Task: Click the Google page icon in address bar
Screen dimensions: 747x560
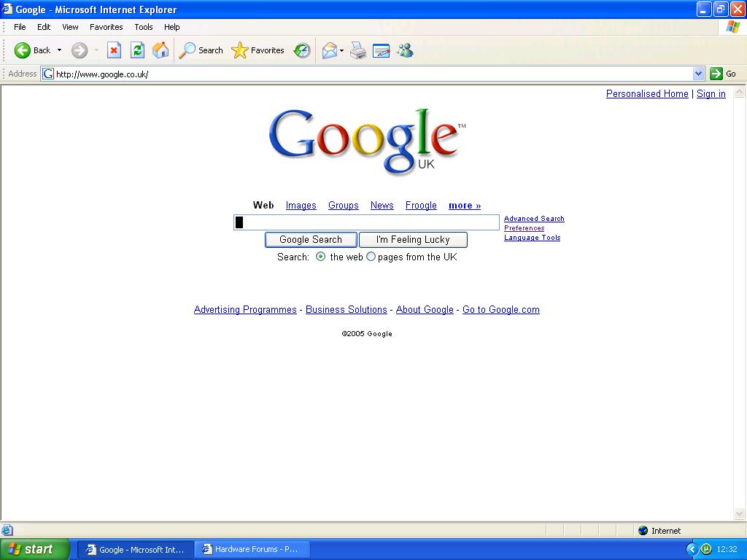Action: point(48,74)
